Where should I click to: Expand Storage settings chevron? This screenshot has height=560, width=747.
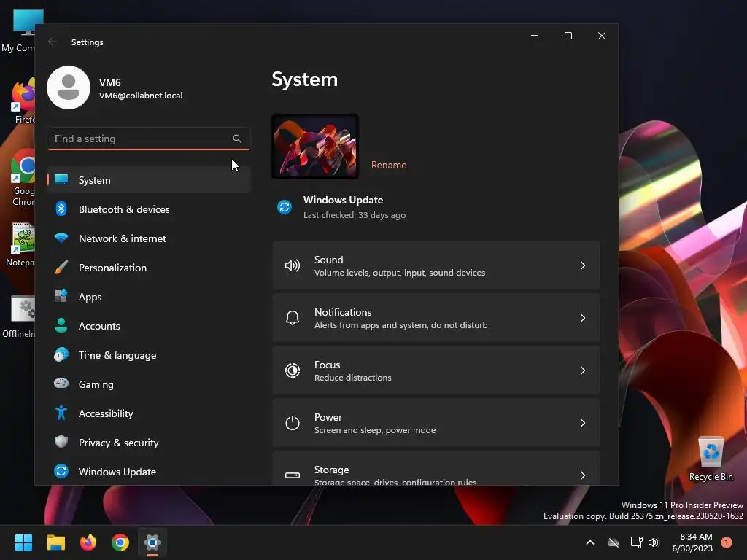click(583, 475)
